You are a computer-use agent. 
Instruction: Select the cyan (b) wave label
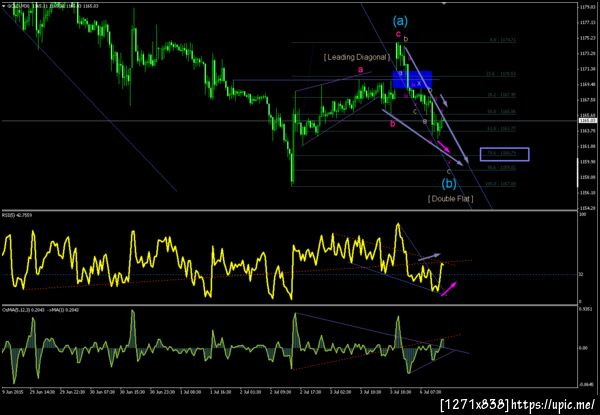tap(449, 184)
